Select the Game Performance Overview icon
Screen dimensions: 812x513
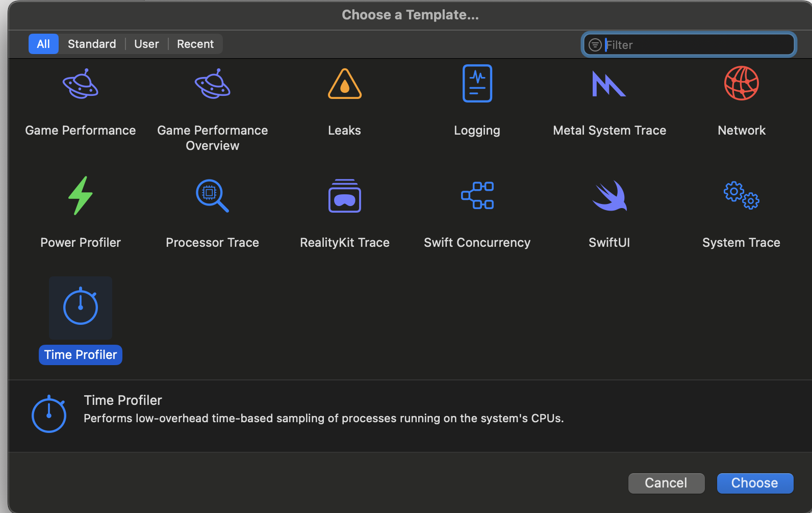point(213,84)
